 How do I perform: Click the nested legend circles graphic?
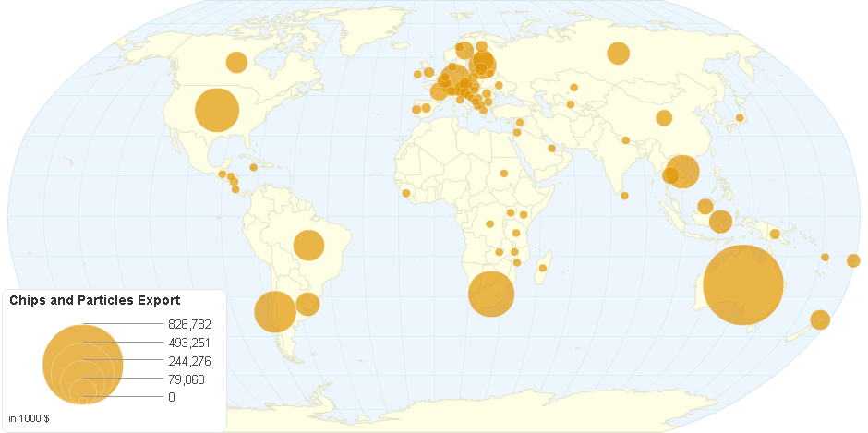click(82, 364)
